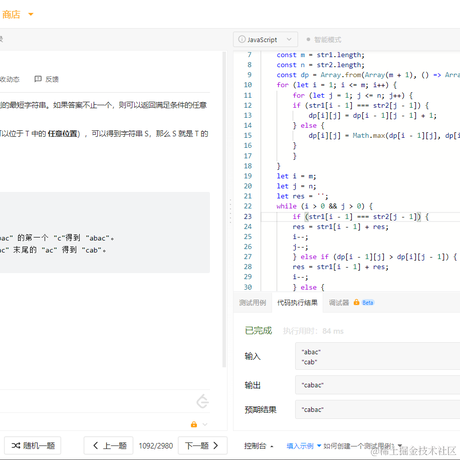Click code line 7 const m = str1.length

pyautogui.click(x=320, y=55)
